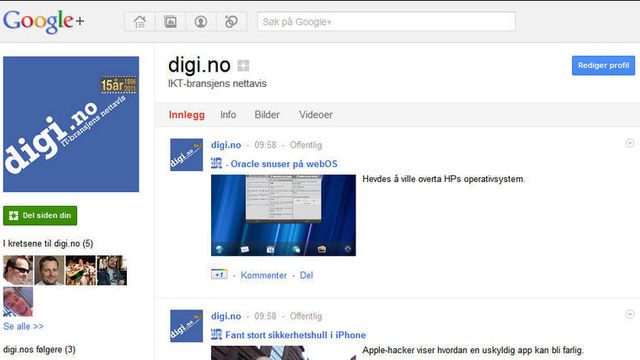Open the Photos icon in the top bar
The height and width of the screenshot is (360, 640).
coord(170,22)
